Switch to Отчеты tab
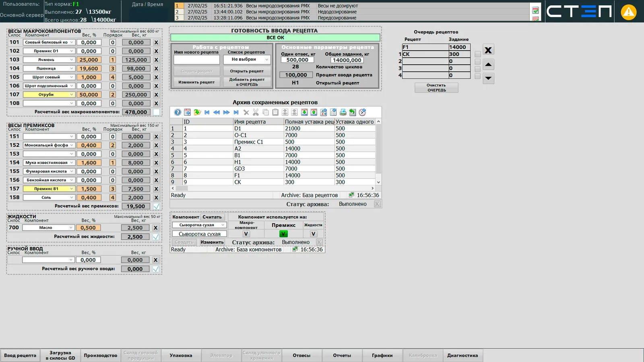 pos(342,355)
